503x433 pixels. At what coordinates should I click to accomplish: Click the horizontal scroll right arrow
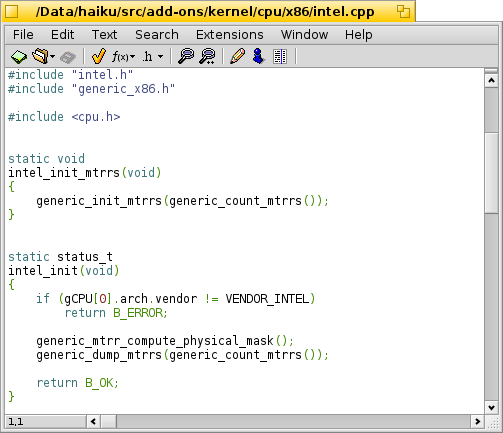pos(477,422)
